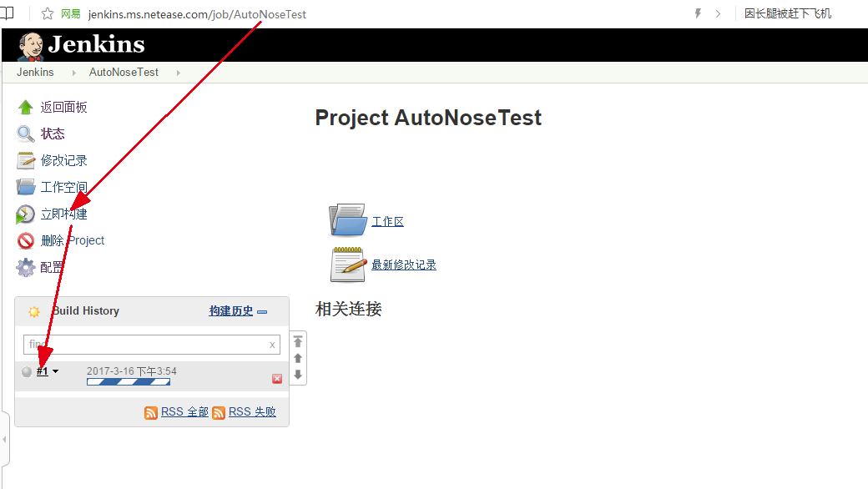Click the book icon left of address bar

[x=7, y=13]
